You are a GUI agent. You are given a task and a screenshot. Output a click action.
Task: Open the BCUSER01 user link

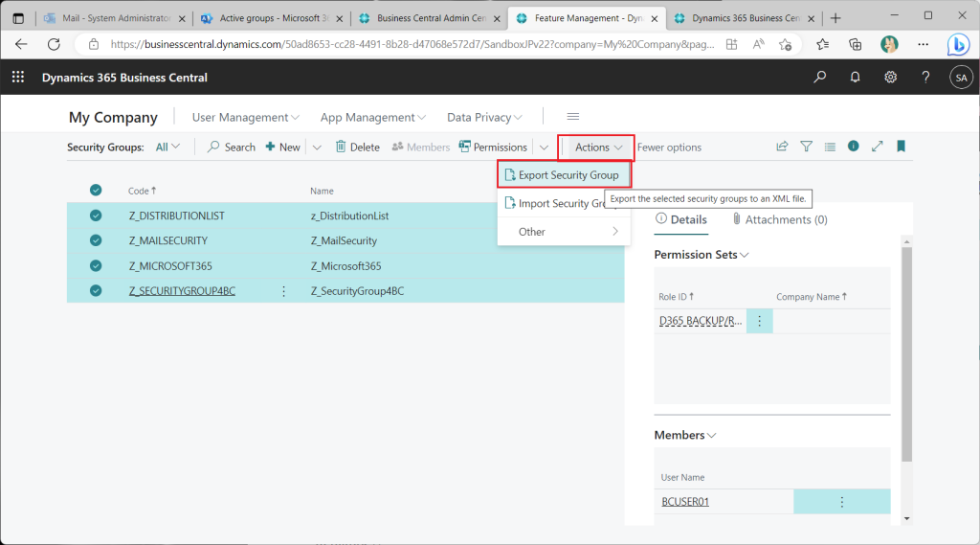pyautogui.click(x=685, y=502)
